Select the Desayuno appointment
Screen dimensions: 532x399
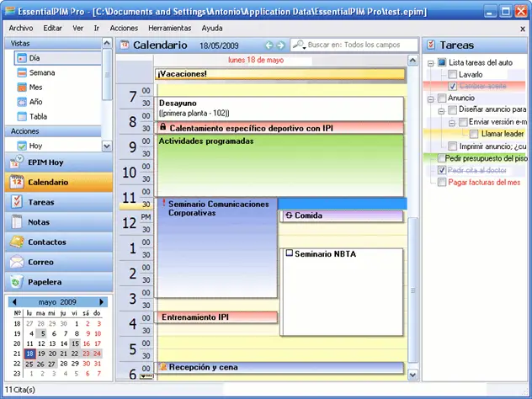280,109
